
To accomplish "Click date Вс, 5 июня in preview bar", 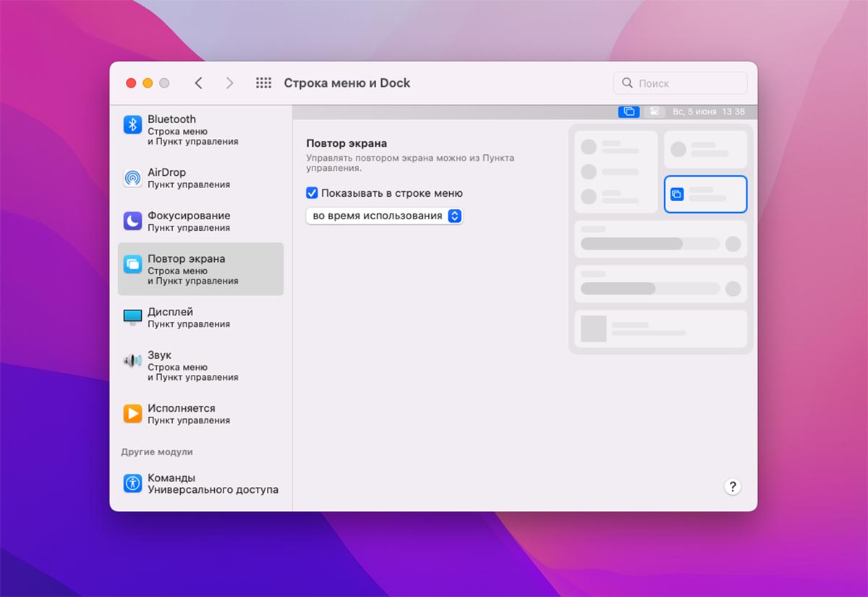I will [694, 112].
